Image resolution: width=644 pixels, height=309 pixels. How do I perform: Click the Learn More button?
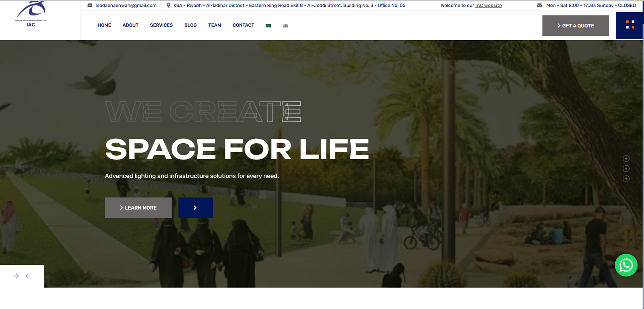[x=138, y=208]
